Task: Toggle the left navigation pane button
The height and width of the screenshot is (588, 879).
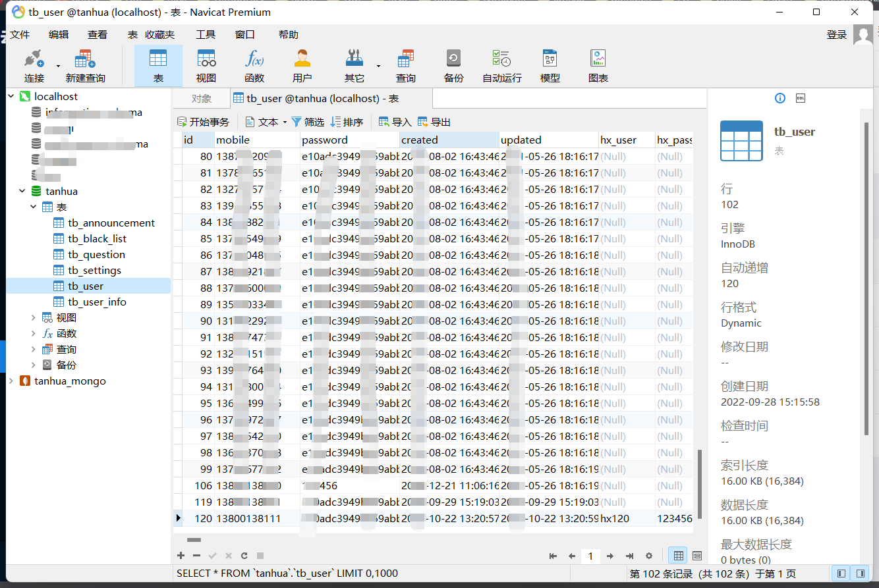Action: coord(841,574)
